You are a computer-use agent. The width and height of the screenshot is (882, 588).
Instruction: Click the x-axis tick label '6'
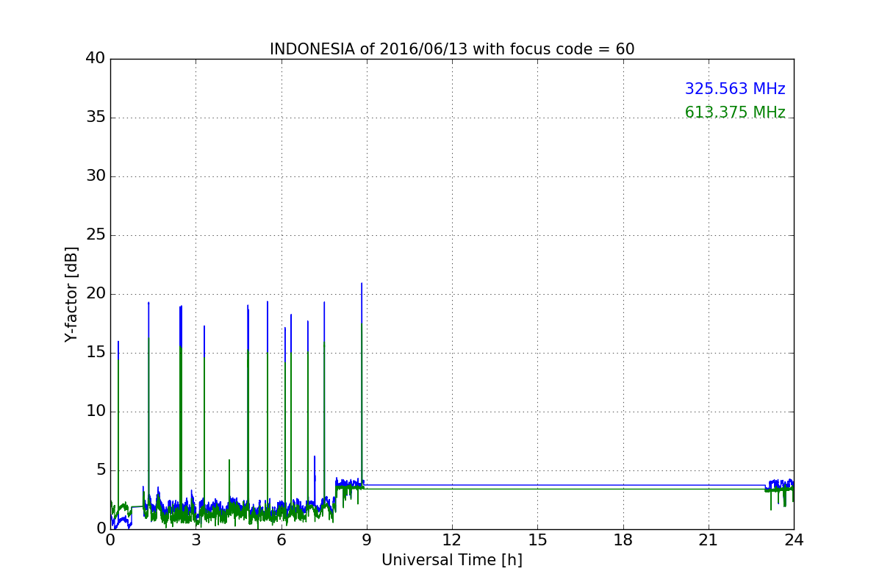[x=282, y=540]
